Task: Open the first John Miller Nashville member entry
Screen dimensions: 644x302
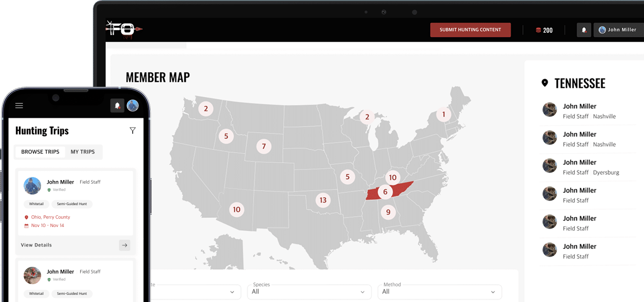Action: pos(588,111)
